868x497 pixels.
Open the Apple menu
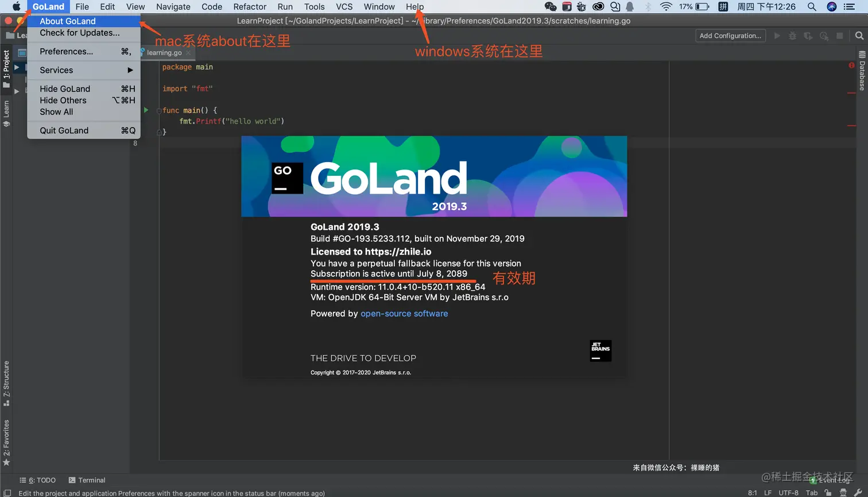[16, 7]
